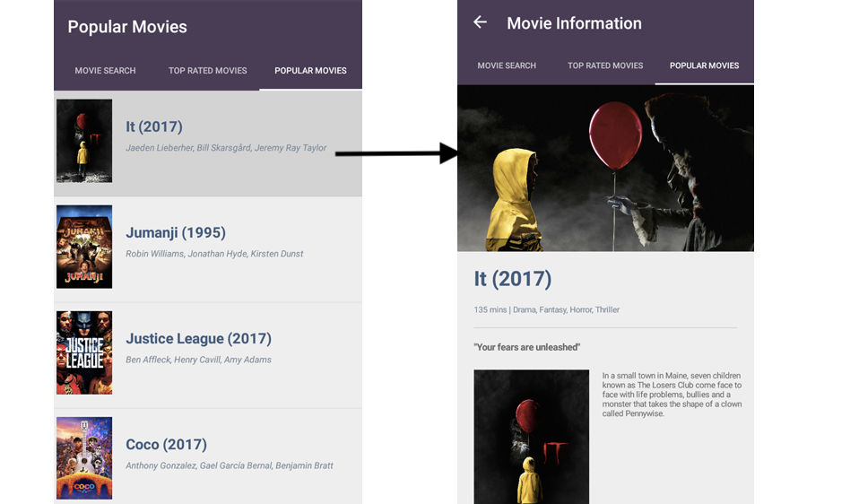Go back using the Movie Information arrow

coord(480,22)
